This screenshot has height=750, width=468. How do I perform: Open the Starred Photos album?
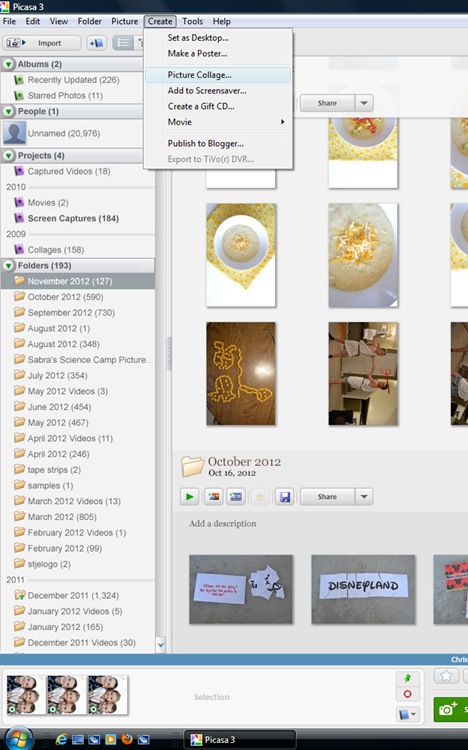pos(65,96)
